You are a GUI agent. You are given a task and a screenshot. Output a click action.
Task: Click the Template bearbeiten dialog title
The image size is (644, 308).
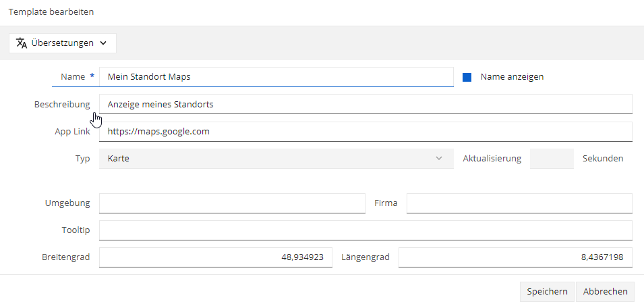(x=51, y=12)
